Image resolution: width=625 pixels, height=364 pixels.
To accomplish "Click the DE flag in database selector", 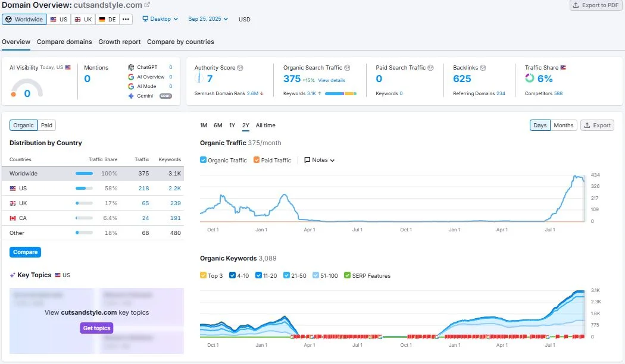I will (x=102, y=19).
